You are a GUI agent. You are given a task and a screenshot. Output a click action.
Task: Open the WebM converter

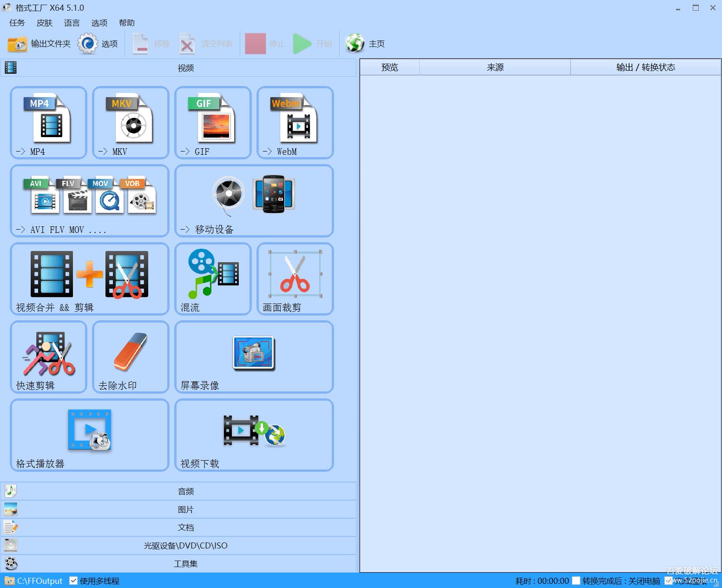coord(295,122)
